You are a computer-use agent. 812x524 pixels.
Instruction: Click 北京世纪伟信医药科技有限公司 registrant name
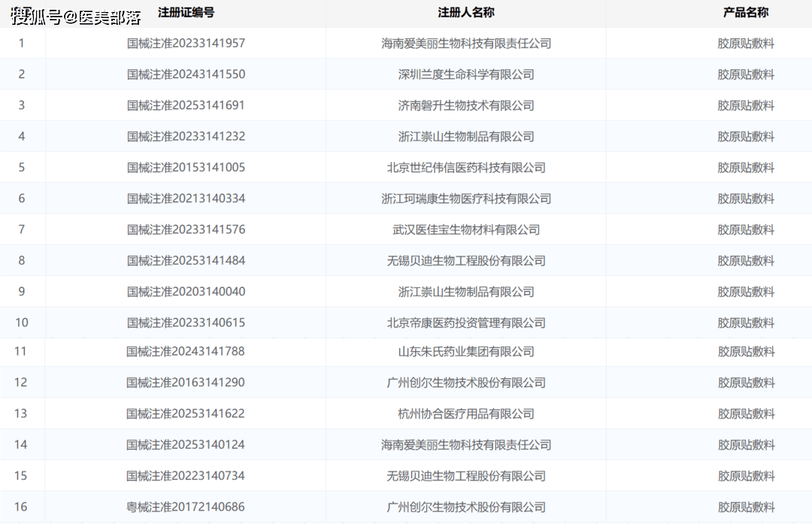[x=466, y=168]
